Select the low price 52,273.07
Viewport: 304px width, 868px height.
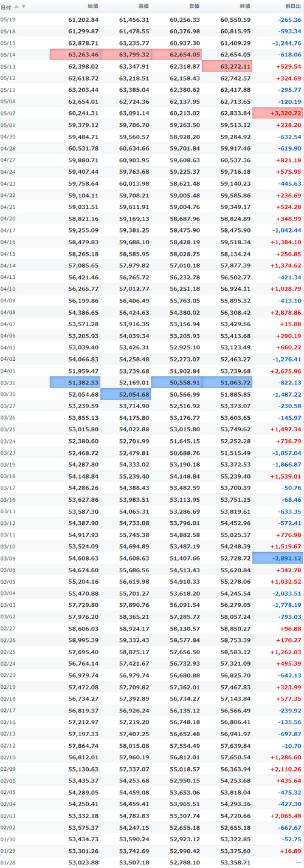click(x=184, y=358)
